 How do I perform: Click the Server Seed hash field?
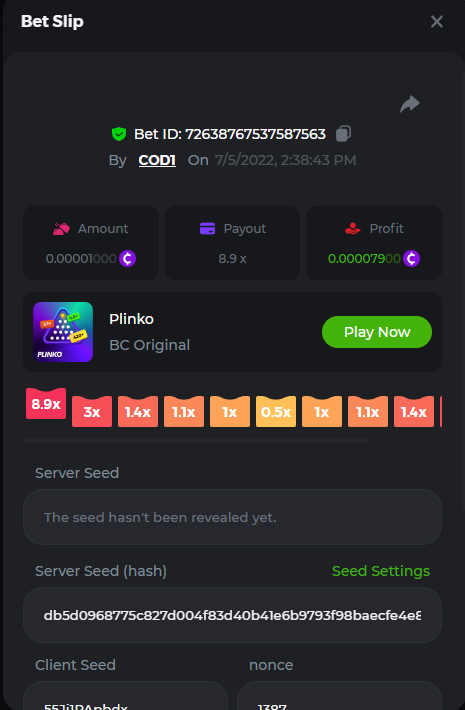pyautogui.click(x=232, y=615)
